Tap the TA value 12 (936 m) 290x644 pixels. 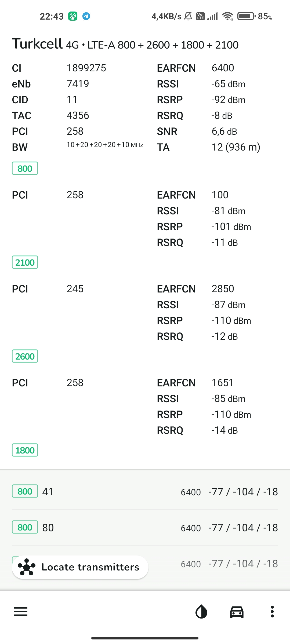tap(236, 147)
